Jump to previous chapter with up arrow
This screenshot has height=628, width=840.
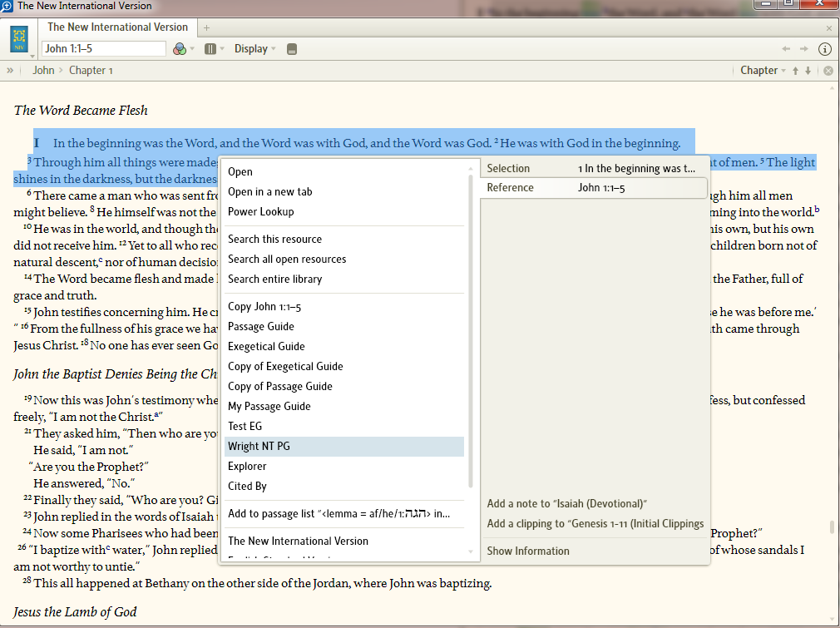(796, 71)
